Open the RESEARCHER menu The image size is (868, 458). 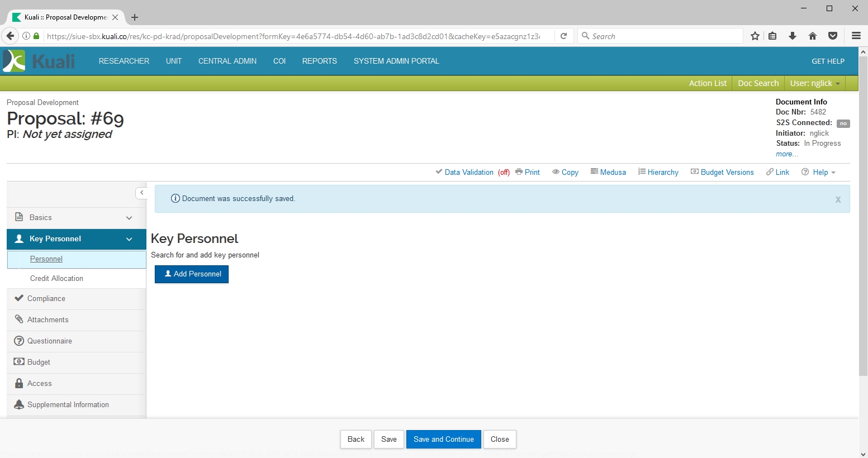pyautogui.click(x=124, y=61)
